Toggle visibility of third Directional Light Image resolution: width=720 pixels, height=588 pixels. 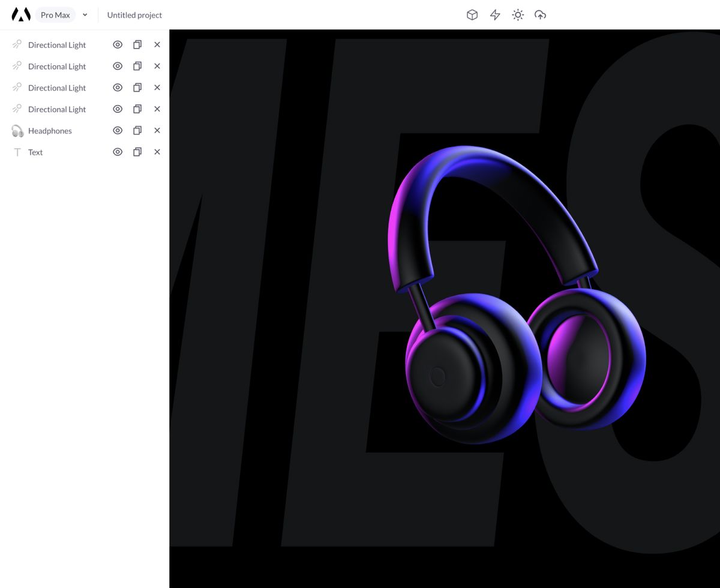(118, 88)
